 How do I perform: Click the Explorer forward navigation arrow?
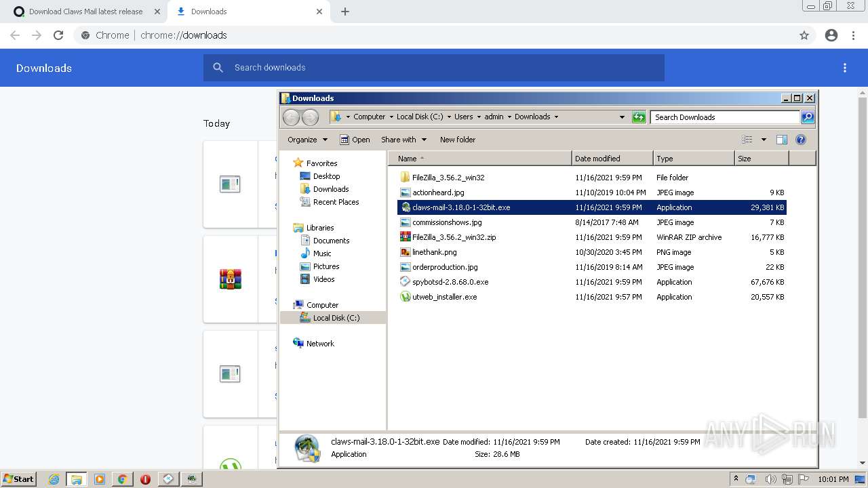pos(310,117)
